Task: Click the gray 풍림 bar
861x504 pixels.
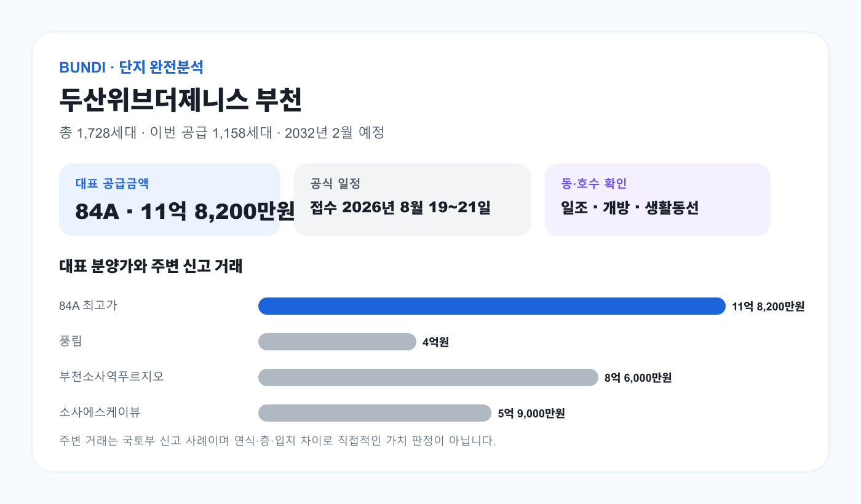Action: tap(337, 342)
